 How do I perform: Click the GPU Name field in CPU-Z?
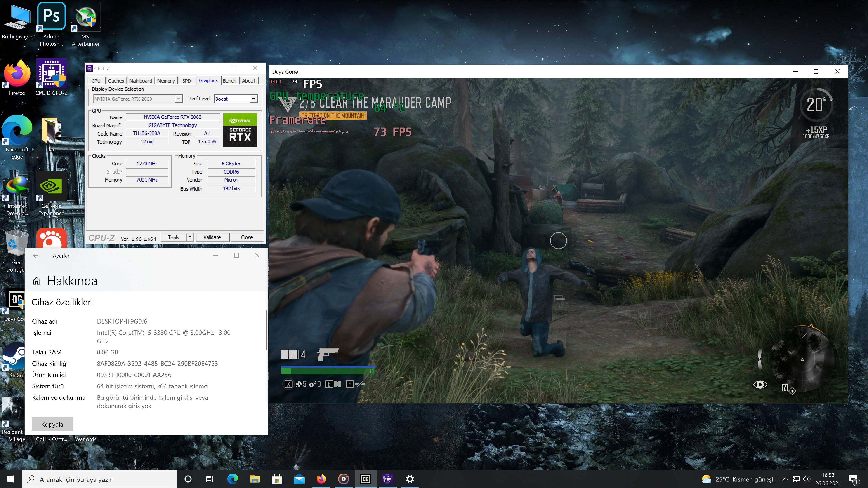coord(172,117)
